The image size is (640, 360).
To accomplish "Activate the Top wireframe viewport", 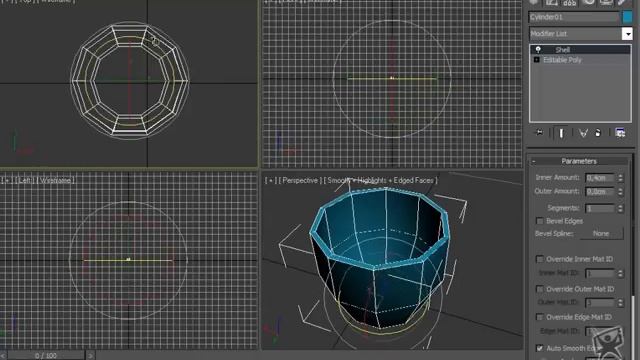I will tap(129, 83).
